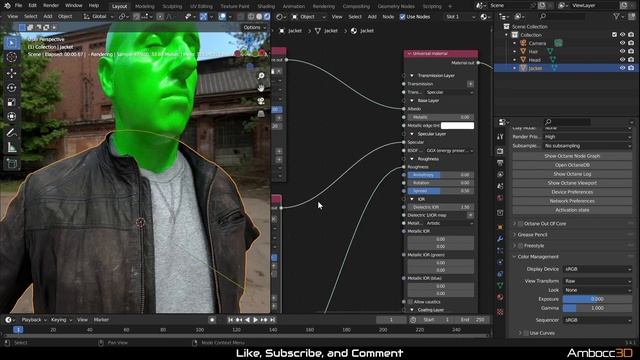Screen dimensions: 640x360
Task: Click the Open OctaneDB button
Action: click(x=572, y=165)
